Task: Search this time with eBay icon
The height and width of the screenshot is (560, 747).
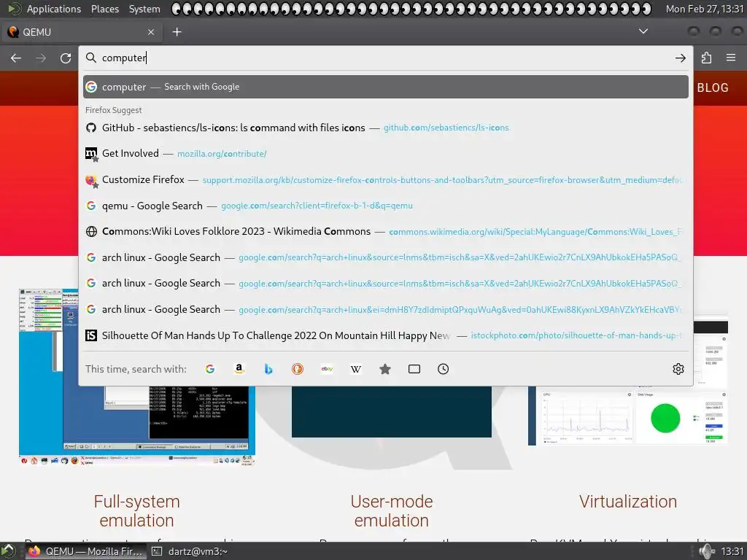Action: tap(327, 369)
